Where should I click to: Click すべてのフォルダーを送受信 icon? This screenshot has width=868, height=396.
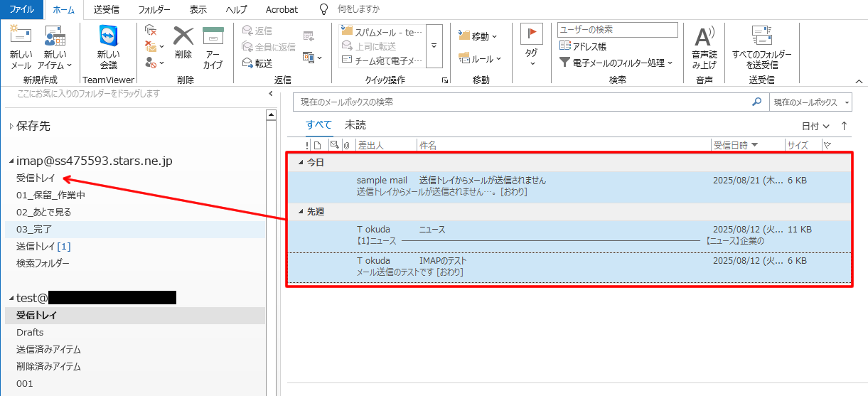click(761, 37)
